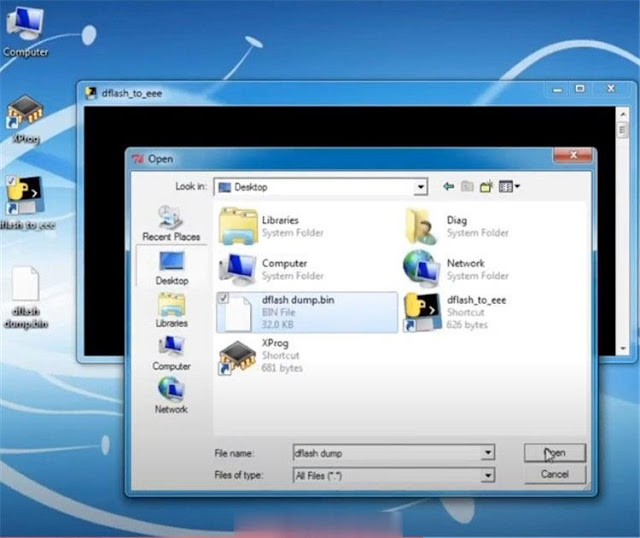Image resolution: width=640 pixels, height=538 pixels.
Task: Select dflash dump.bin file on desktop
Action: coord(25,297)
